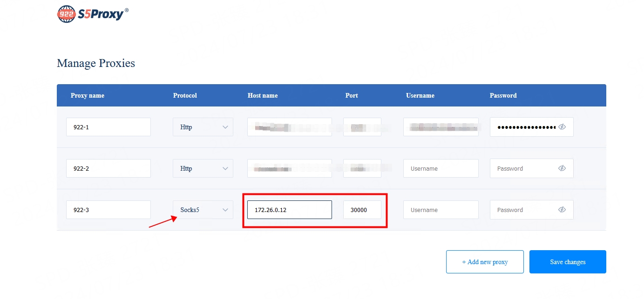
Task: Focus the 922-2 Username field
Action: pos(441,168)
